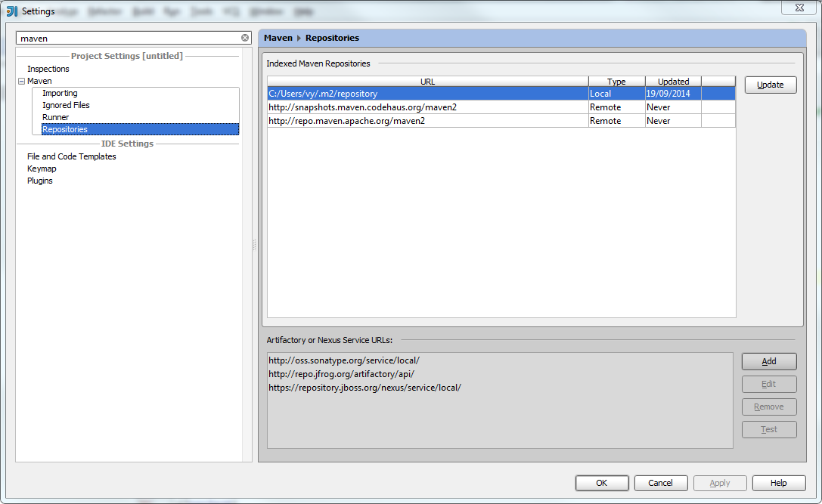Open the Importing settings page

[x=60, y=93]
